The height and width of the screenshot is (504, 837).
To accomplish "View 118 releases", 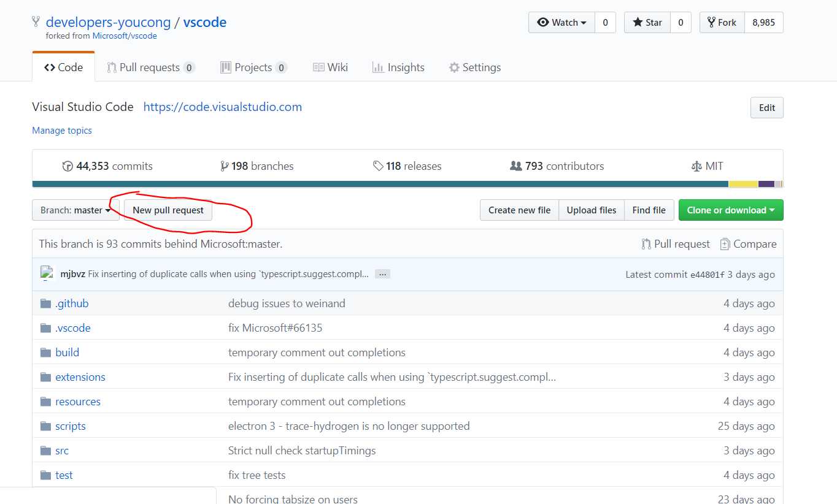I will click(x=407, y=166).
